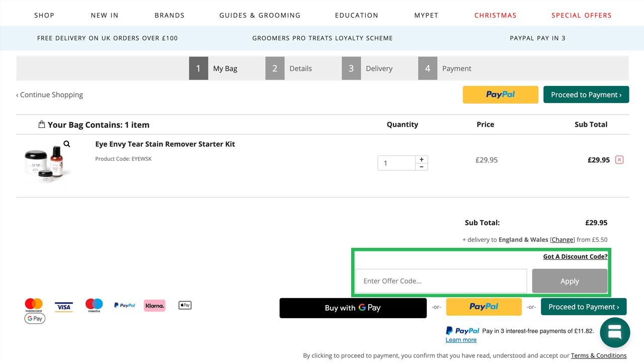644x362 pixels.
Task: Select the Delivery checkout step
Action: pos(368,68)
